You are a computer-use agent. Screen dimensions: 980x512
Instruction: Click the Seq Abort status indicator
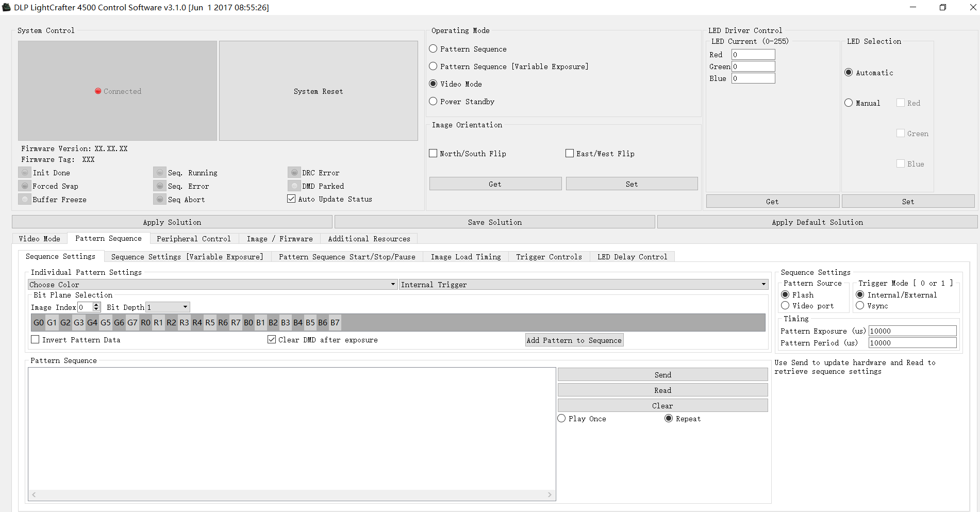pos(160,200)
